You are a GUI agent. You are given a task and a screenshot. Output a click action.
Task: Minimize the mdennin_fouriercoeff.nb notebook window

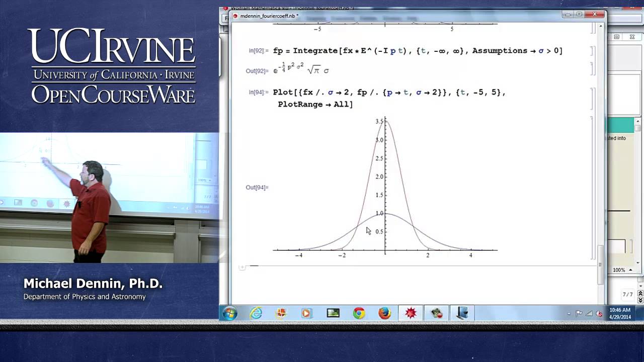[x=569, y=15]
